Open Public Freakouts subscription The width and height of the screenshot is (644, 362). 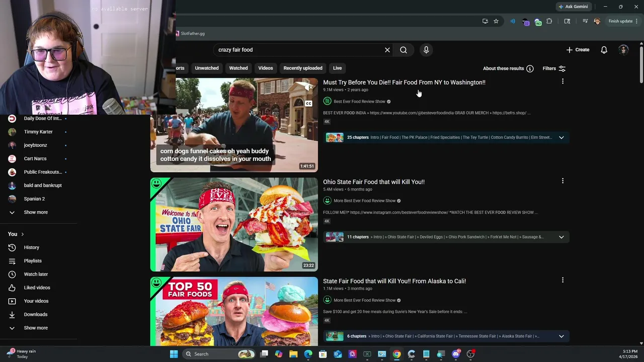pyautogui.click(x=38, y=172)
